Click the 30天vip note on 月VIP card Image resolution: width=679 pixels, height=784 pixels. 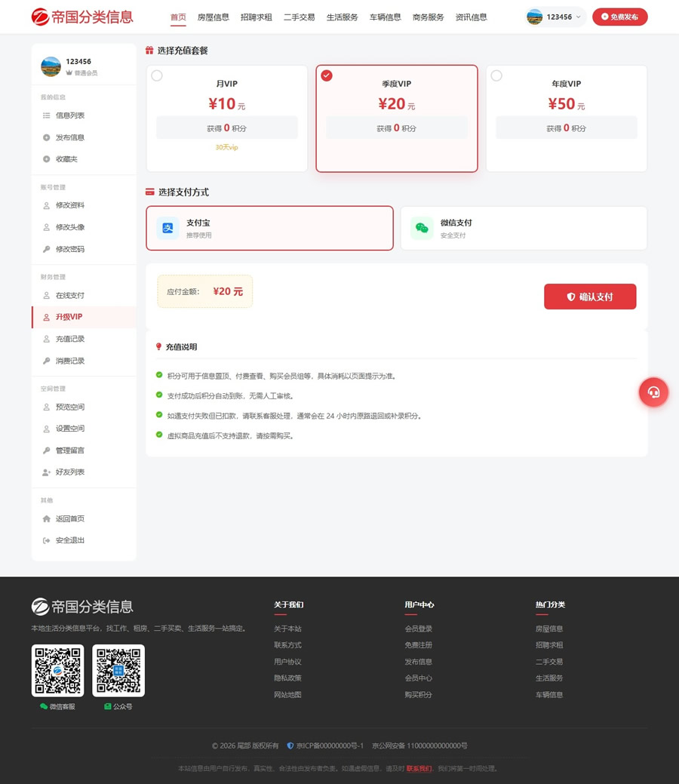[226, 147]
